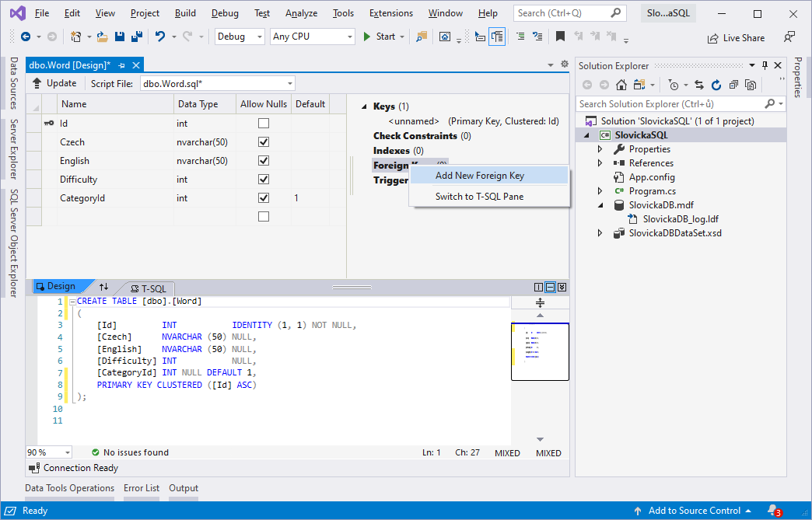Save the current file with the single-disk toolbar icon
The height and width of the screenshot is (520, 812).
pos(120,37)
